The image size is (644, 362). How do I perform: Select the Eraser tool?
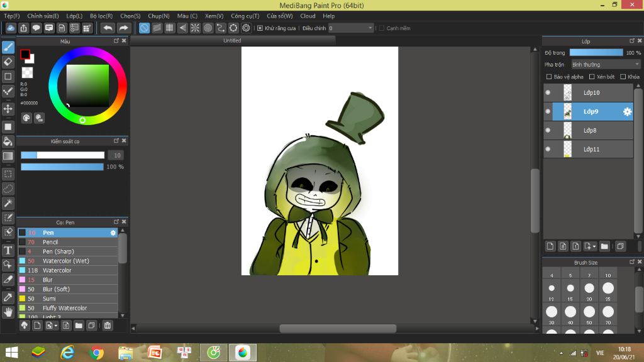(x=8, y=62)
